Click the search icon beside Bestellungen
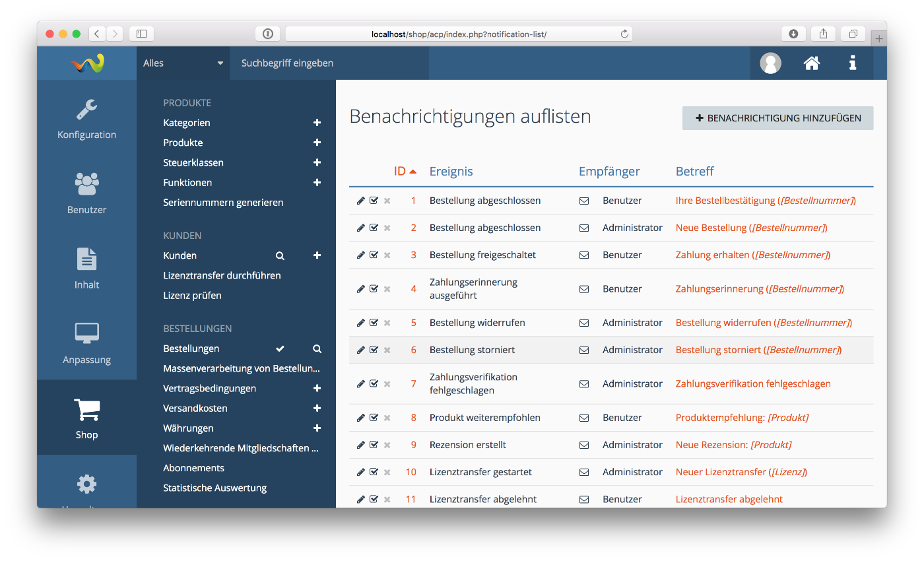The height and width of the screenshot is (561, 924). (x=317, y=348)
